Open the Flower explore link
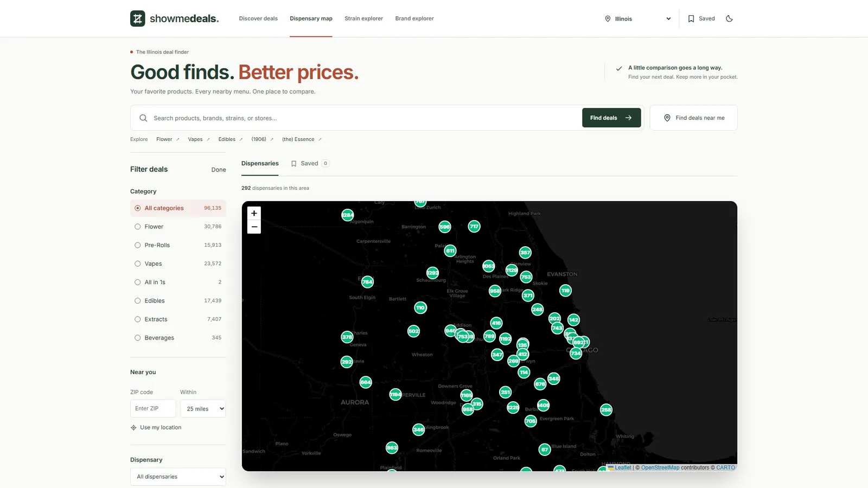The height and width of the screenshot is (488, 868). coord(168,139)
